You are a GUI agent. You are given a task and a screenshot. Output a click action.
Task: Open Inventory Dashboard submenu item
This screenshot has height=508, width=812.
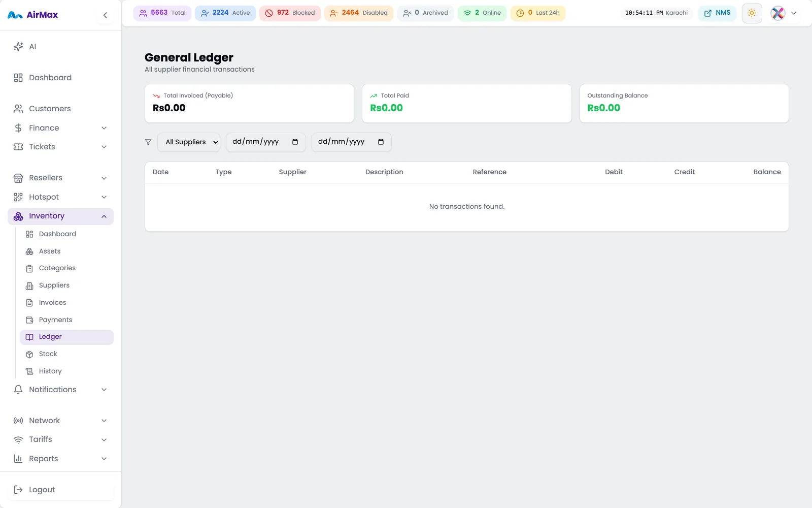66,234
